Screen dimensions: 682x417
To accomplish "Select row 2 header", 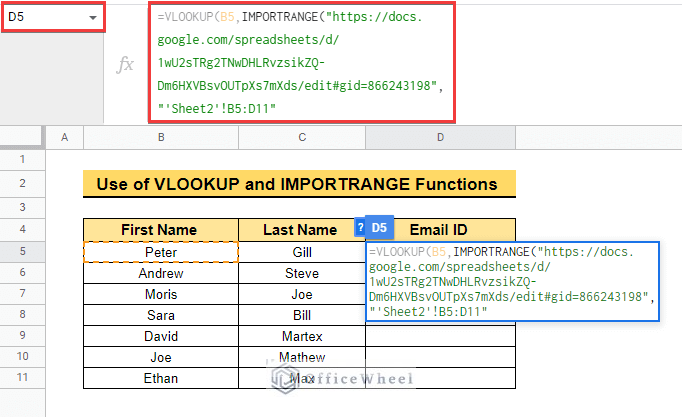I will pyautogui.click(x=22, y=183).
